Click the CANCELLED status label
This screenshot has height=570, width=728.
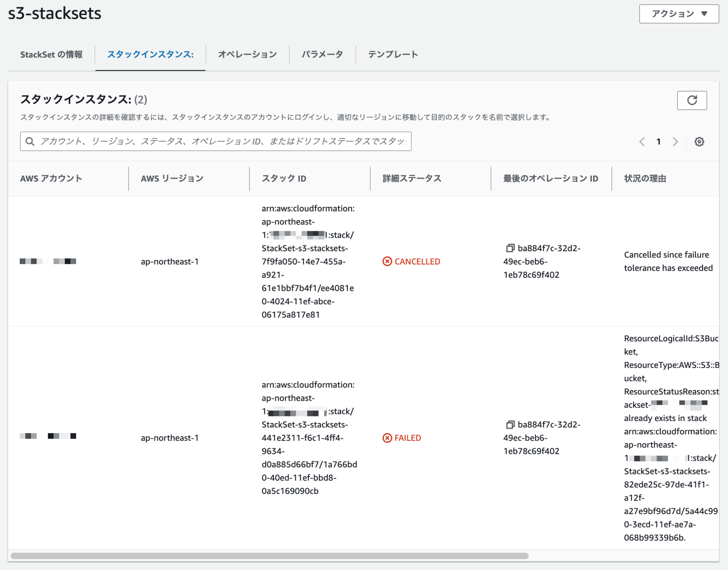(418, 261)
